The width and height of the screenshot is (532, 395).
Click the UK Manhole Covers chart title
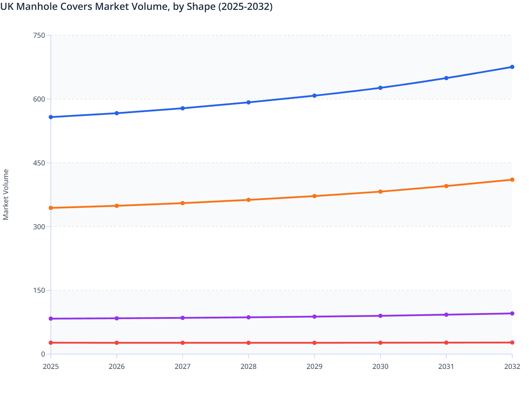pyautogui.click(x=136, y=6)
